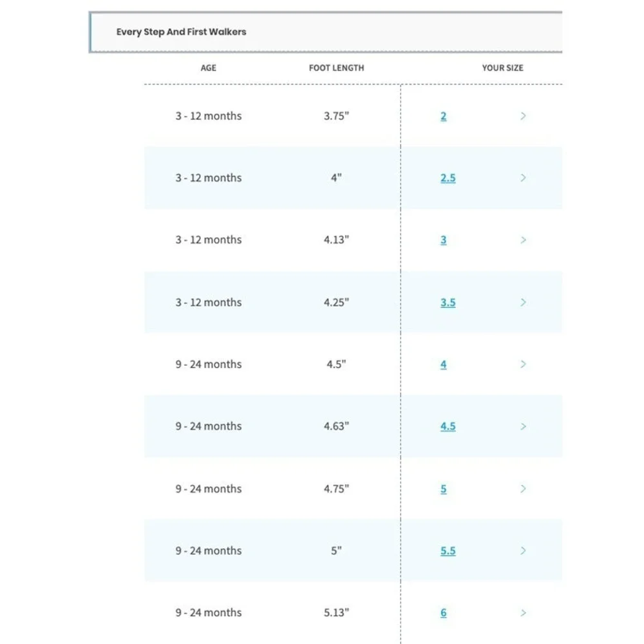Collapse the Every Step And First Walkers section

point(326,32)
